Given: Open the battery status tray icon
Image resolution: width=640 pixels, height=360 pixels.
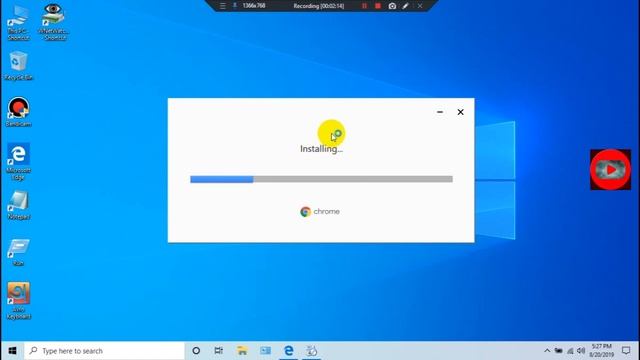Looking at the screenshot, I should click(558, 351).
